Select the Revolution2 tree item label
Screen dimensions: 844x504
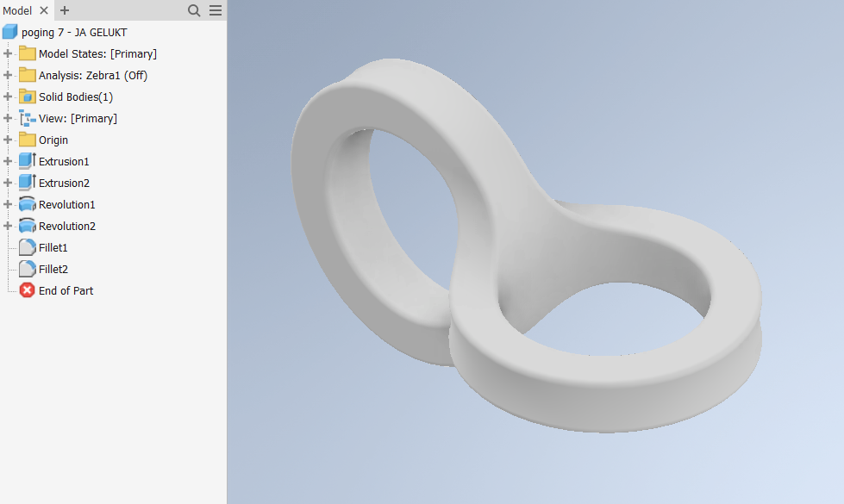(67, 226)
